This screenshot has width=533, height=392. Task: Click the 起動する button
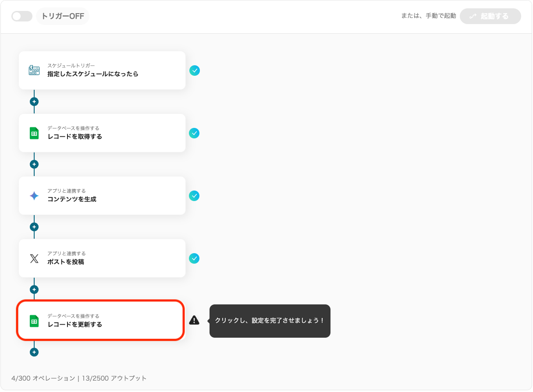click(x=490, y=16)
